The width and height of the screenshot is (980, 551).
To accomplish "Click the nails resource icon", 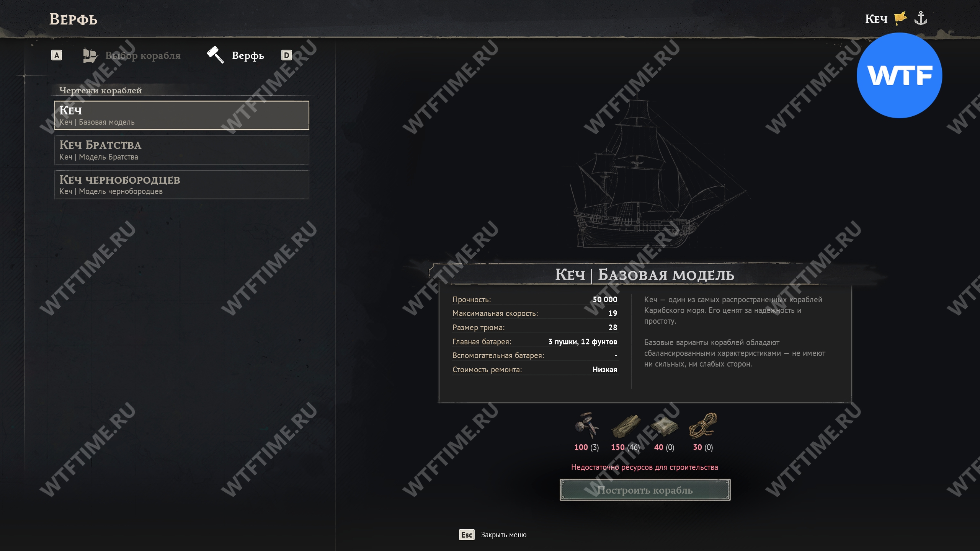I will [586, 425].
